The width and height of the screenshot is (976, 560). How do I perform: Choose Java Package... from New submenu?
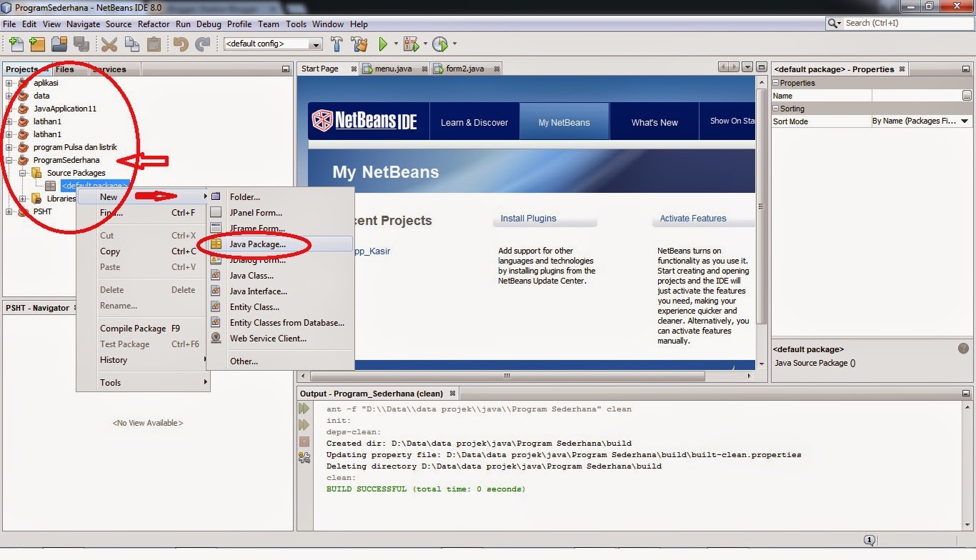(x=281, y=244)
